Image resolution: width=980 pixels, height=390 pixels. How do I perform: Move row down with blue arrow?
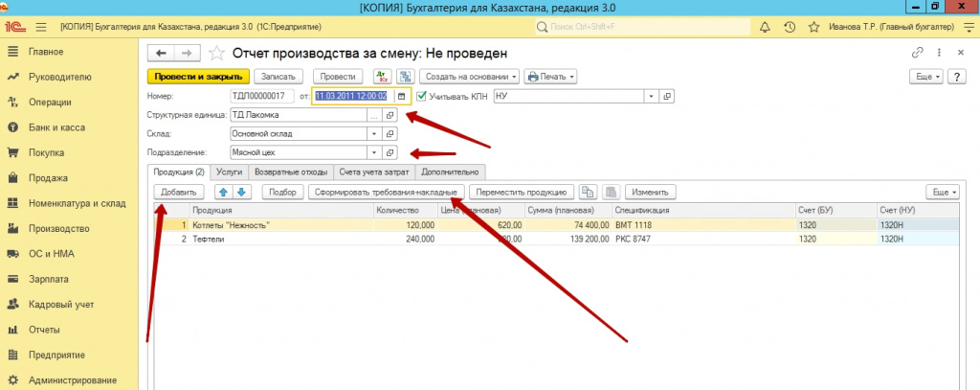240,193
